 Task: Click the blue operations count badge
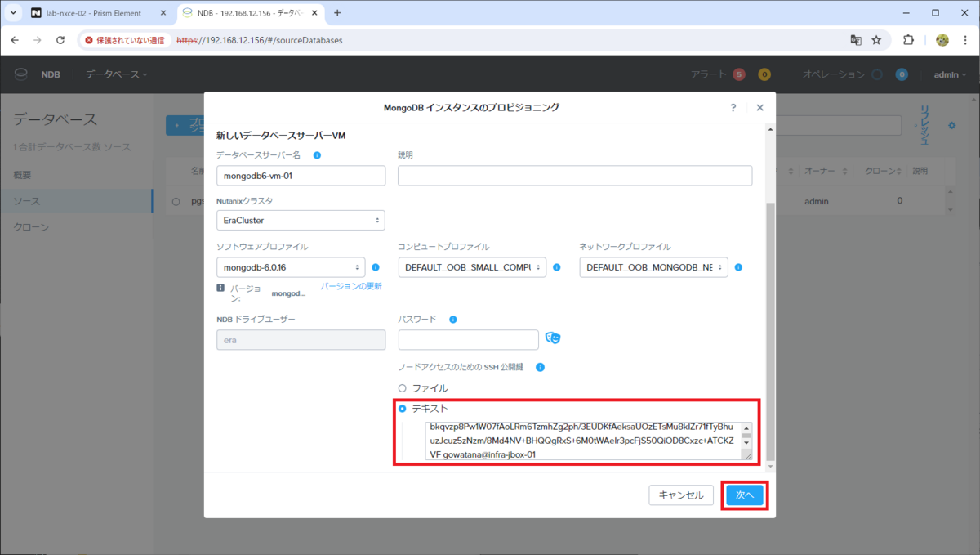coord(902,74)
